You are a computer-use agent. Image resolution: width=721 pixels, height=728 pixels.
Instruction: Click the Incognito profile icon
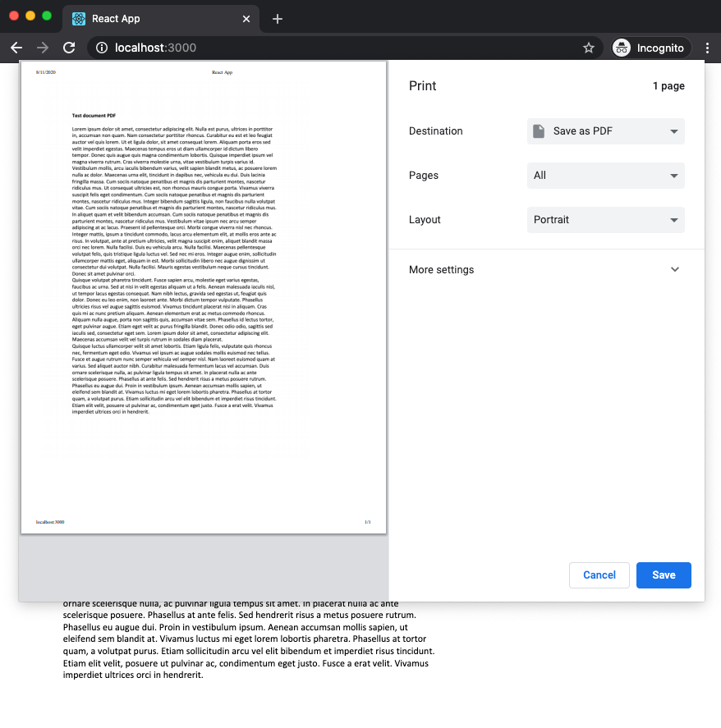(x=621, y=48)
